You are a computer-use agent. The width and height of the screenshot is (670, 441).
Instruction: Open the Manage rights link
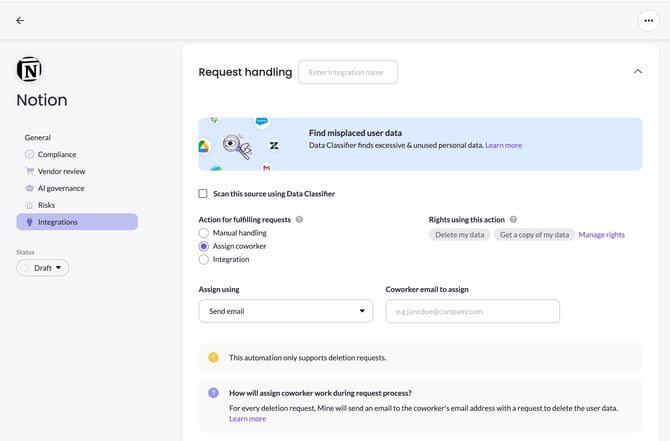pyautogui.click(x=601, y=235)
